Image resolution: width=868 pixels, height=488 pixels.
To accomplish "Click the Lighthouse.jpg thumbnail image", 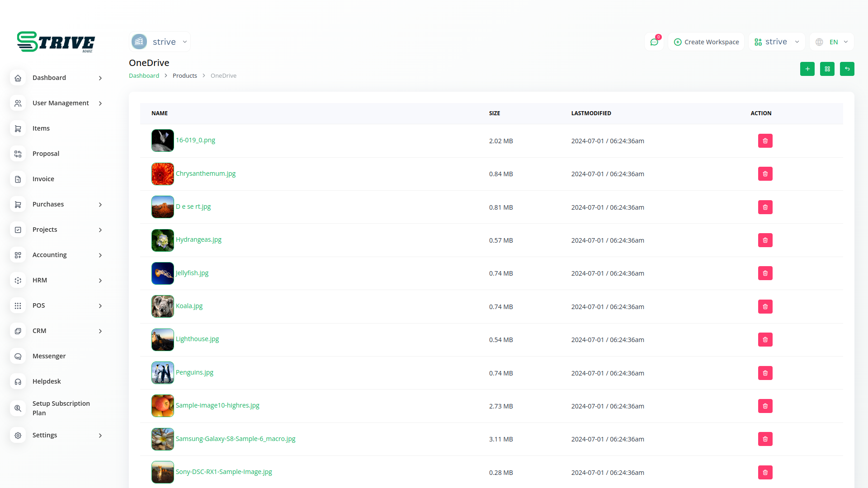I will pos(163,340).
